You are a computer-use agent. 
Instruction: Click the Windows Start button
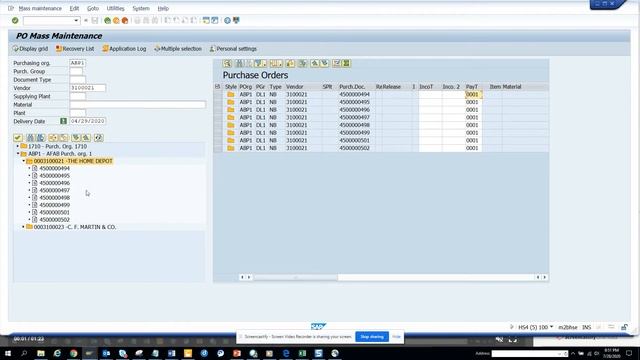pos(8,353)
